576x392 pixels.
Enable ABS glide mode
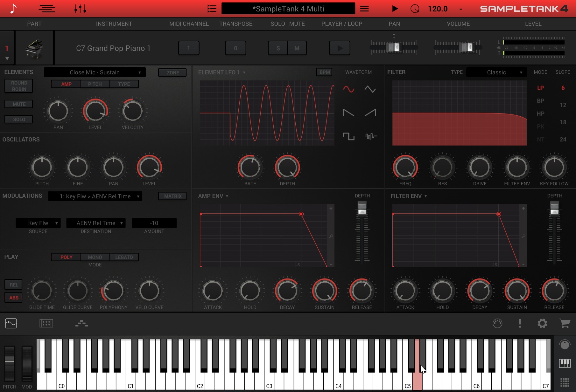pyautogui.click(x=14, y=298)
